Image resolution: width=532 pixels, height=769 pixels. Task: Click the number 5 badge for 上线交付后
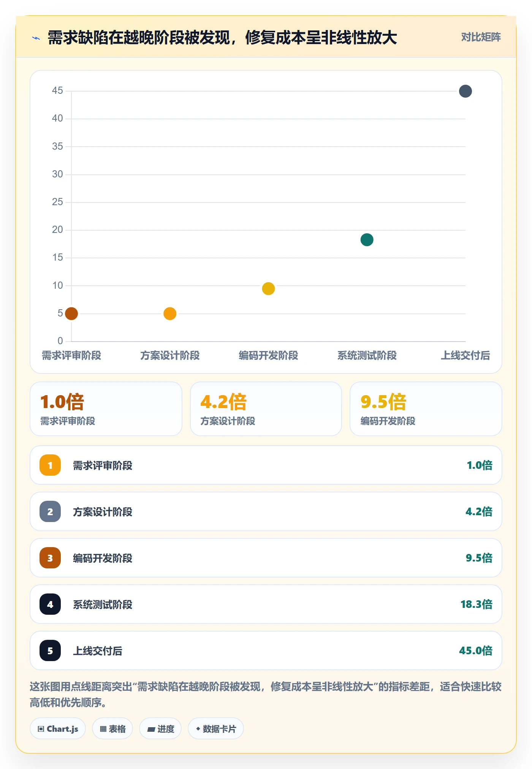(x=50, y=650)
